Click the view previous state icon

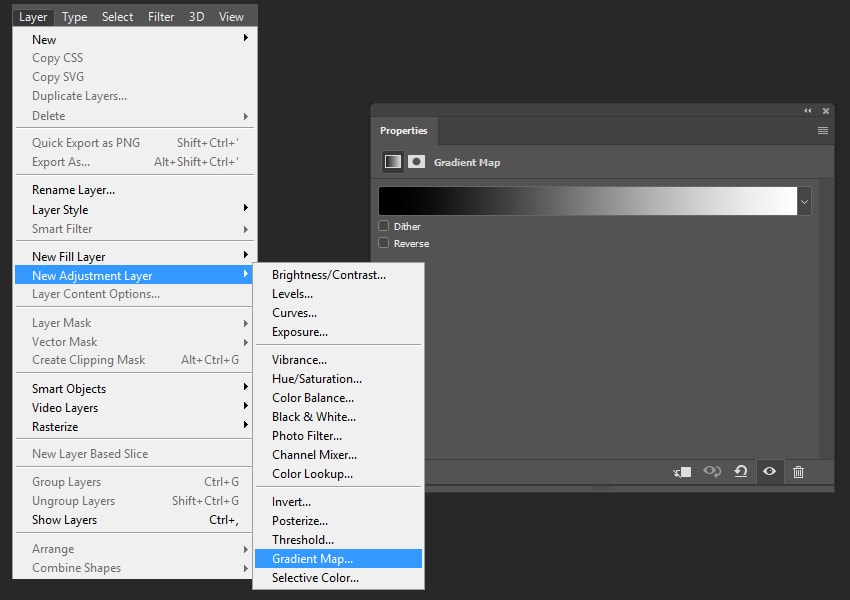(712, 472)
